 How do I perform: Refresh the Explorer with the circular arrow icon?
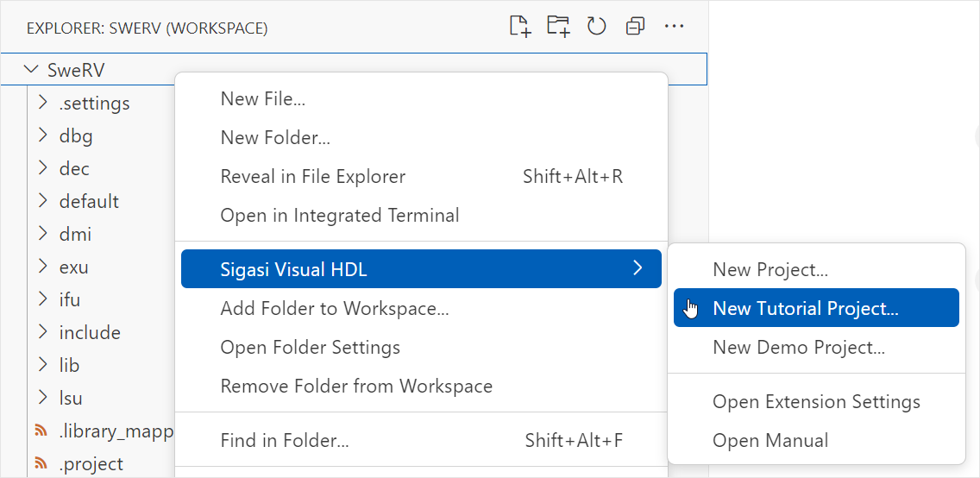597,27
